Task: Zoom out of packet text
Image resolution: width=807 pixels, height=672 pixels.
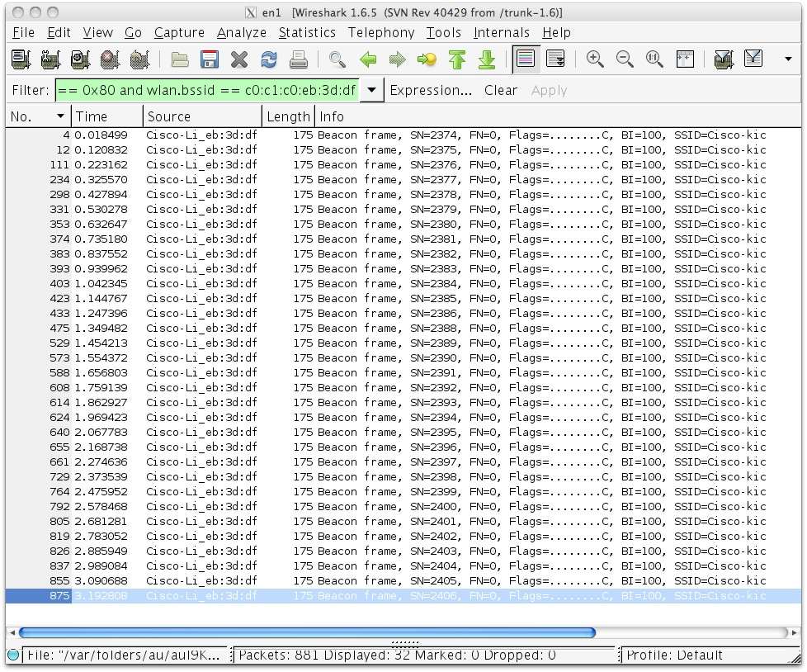Action: 625,59
